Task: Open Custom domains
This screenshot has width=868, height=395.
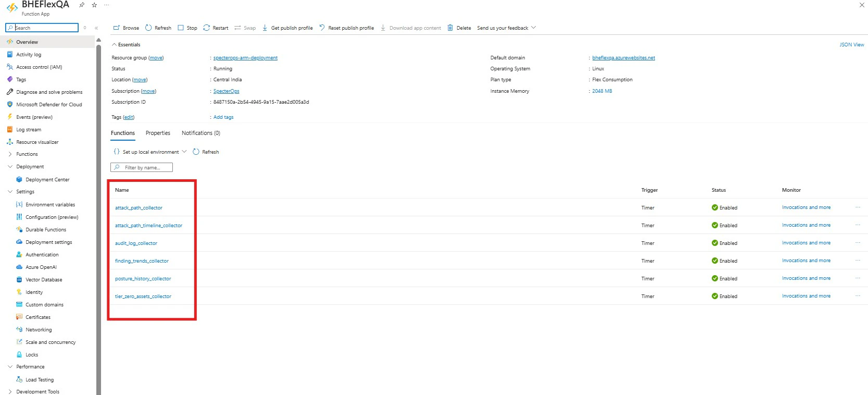Action: click(44, 304)
